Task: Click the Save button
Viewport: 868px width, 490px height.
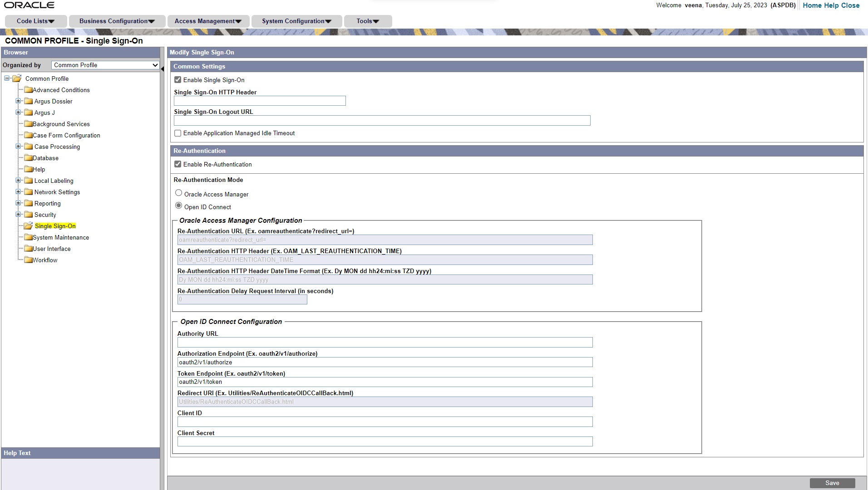Action: pyautogui.click(x=833, y=482)
